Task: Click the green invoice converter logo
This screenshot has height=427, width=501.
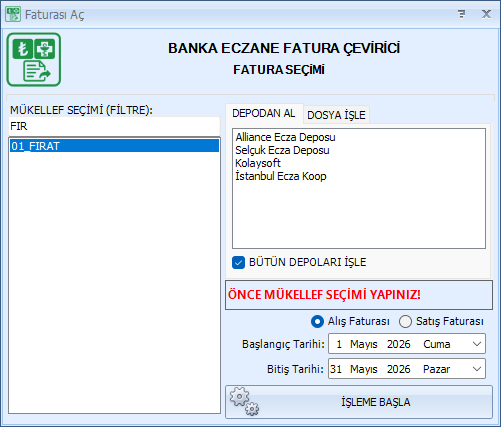Action: point(34,59)
